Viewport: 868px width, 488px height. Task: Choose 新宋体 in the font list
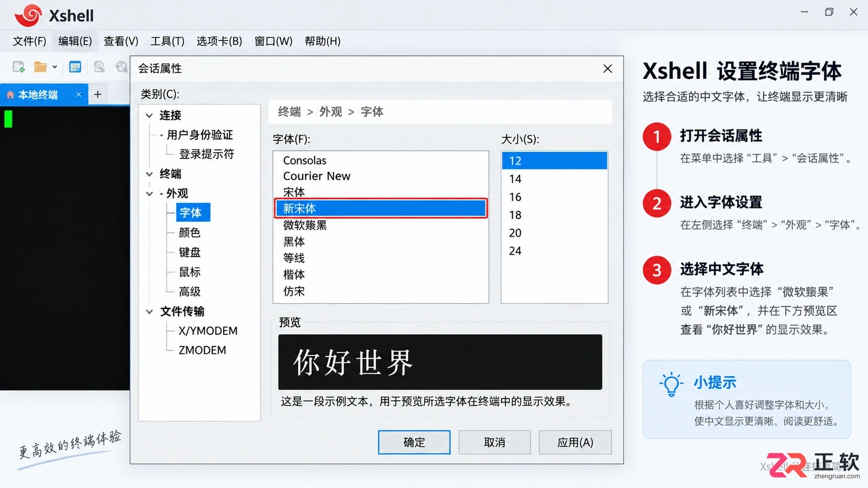(380, 208)
